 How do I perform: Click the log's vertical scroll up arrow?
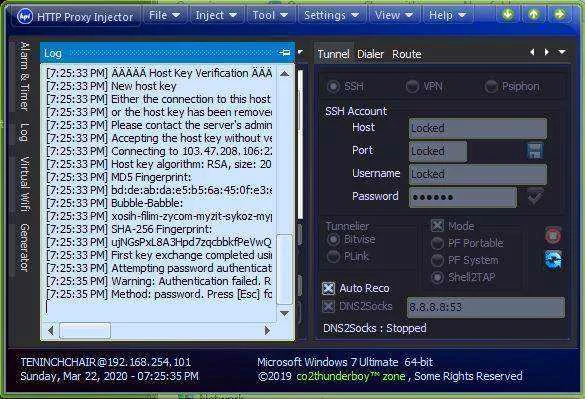click(284, 74)
